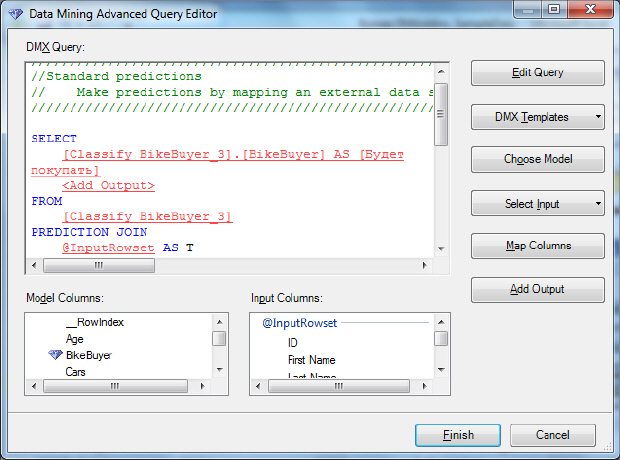The height and width of the screenshot is (460, 620).
Task: Select the First Name input column
Action: [x=312, y=360]
